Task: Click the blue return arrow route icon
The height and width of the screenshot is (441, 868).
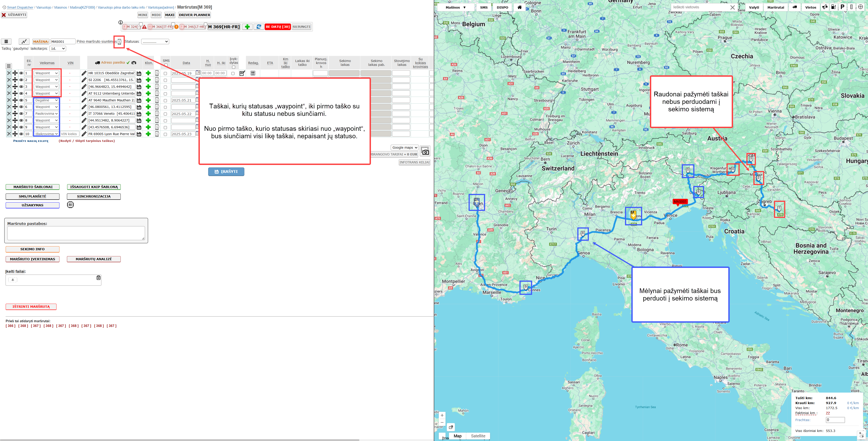Action: [x=259, y=27]
